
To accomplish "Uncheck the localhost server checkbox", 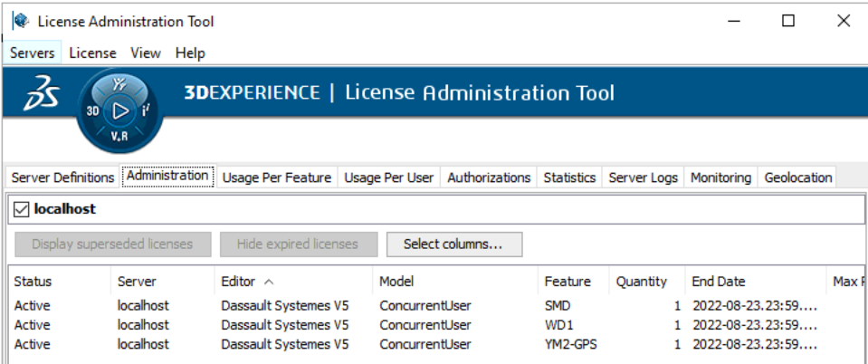I will (x=22, y=209).
